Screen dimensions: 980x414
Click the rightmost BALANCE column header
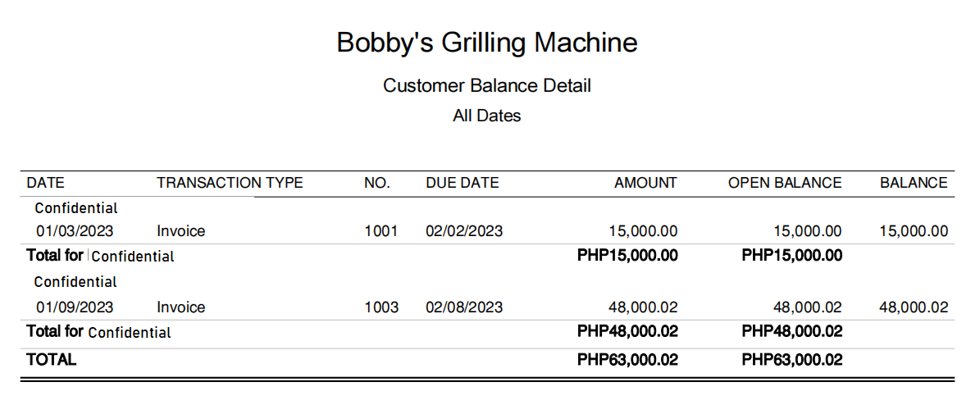[914, 183]
